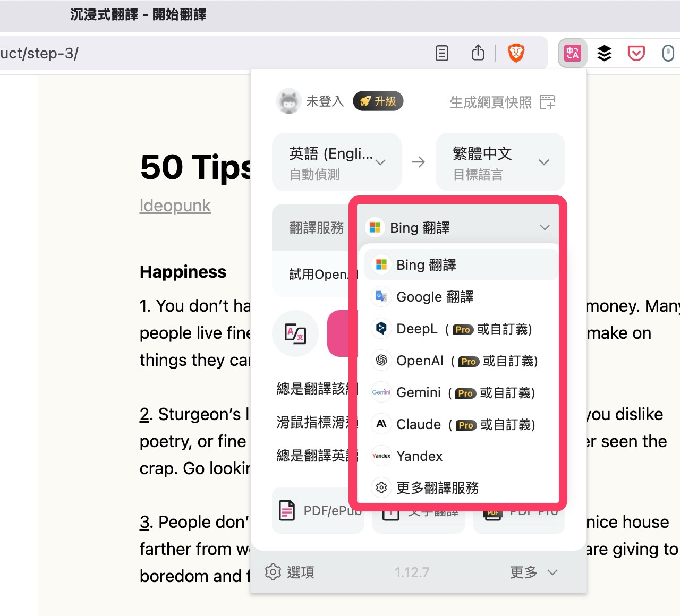Click the PDF/ePub file icon
This screenshot has height=616, width=680.
click(287, 511)
